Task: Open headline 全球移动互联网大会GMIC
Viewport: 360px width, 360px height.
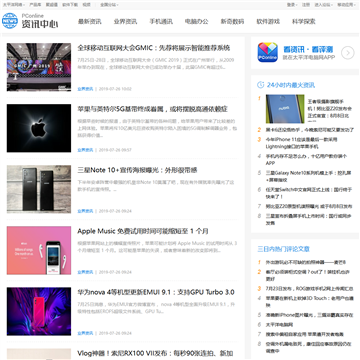Action: click(x=154, y=48)
